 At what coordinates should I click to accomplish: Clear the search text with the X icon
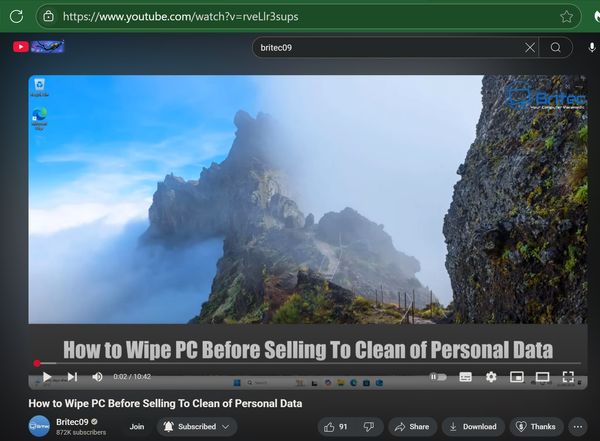tap(530, 47)
